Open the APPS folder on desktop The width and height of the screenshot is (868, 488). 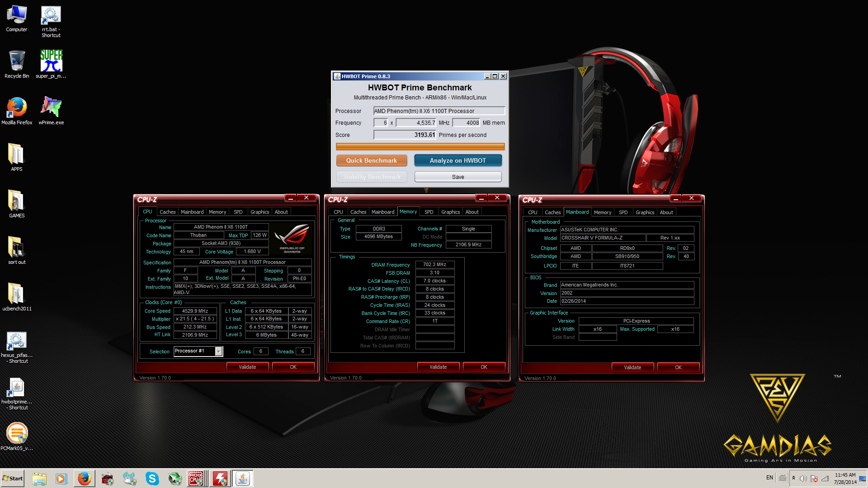(x=17, y=157)
